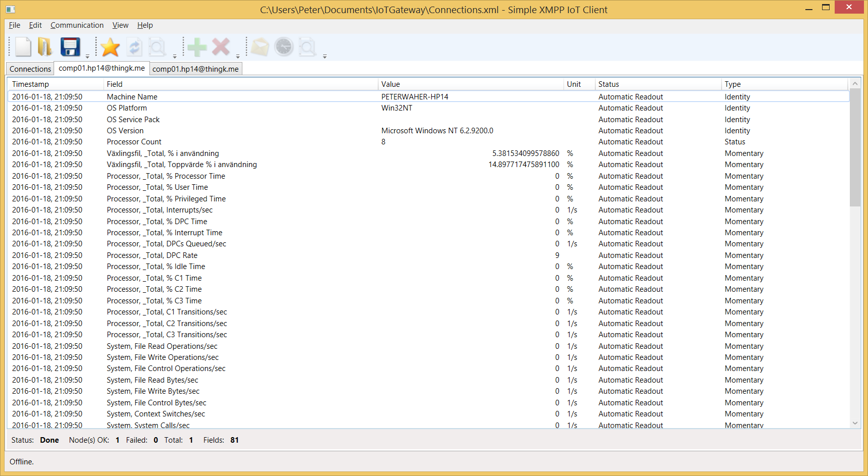Click the red X Delete icon
868x476 pixels.
[x=221, y=47]
